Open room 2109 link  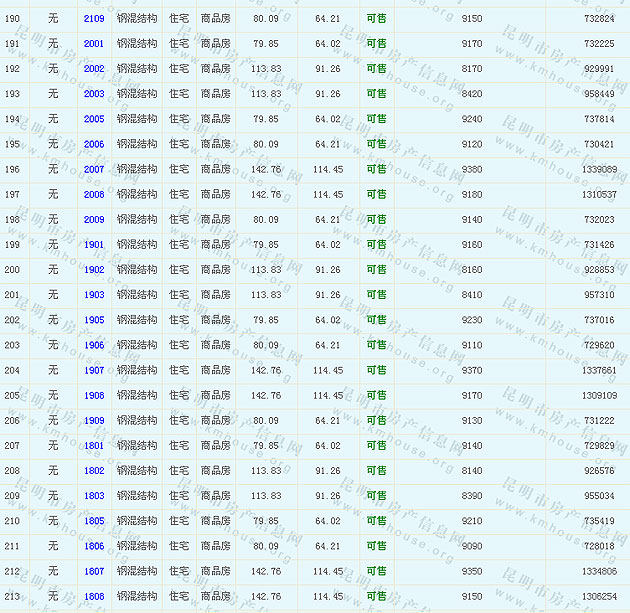coord(93,19)
